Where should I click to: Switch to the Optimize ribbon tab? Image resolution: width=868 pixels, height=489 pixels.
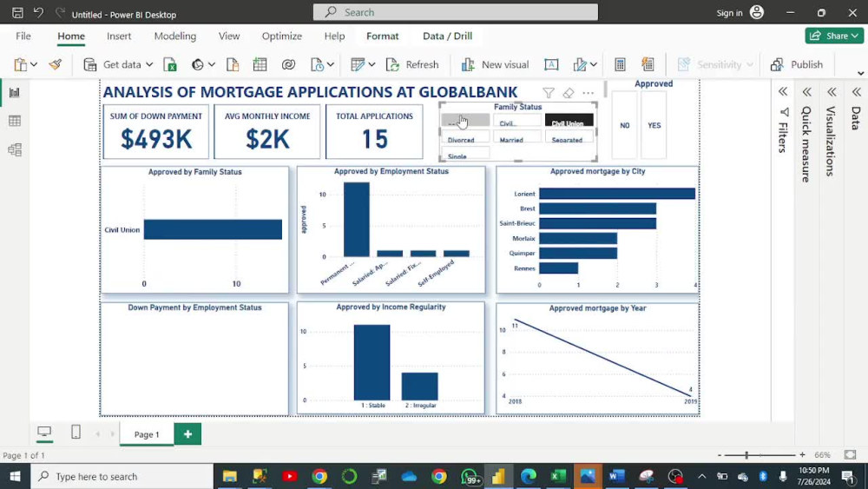click(282, 36)
